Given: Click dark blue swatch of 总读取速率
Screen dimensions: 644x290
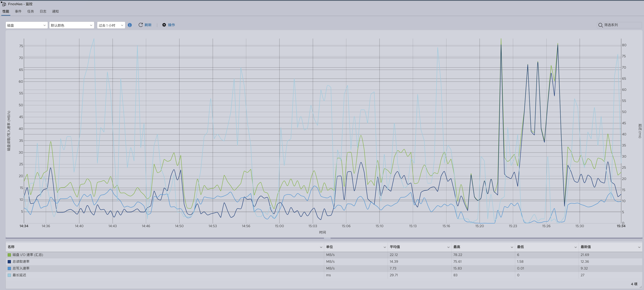Looking at the screenshot, I should (9, 262).
